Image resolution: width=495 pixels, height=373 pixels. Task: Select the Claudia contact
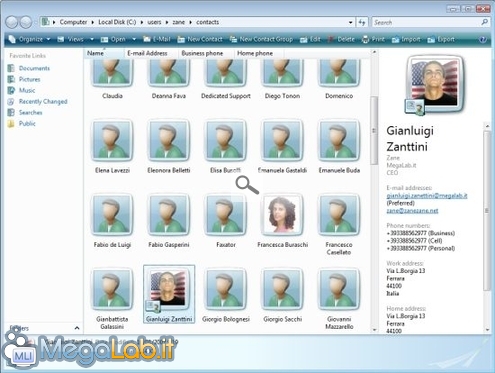click(112, 79)
